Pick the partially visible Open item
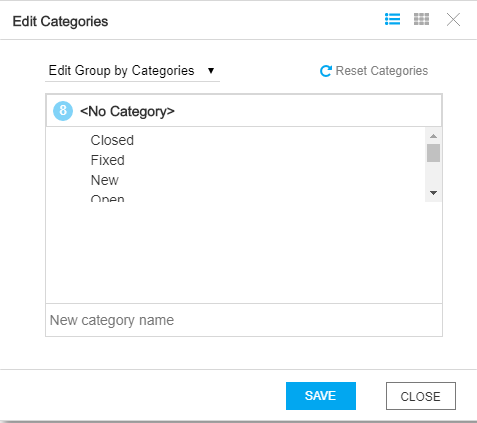The width and height of the screenshot is (477, 423). [x=107, y=198]
